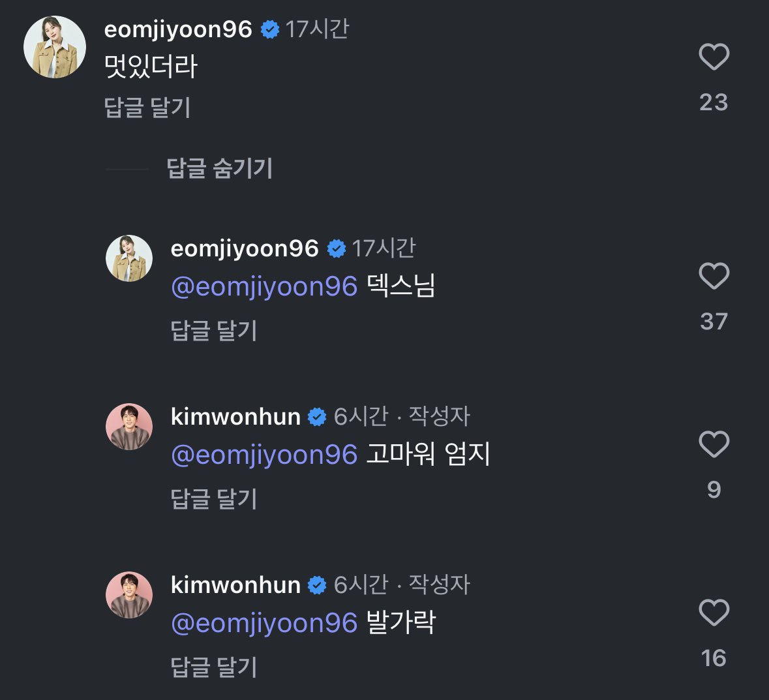The height and width of the screenshot is (700, 769).
Task: Reply to the top '멋있더라' comment
Action: pyautogui.click(x=147, y=108)
